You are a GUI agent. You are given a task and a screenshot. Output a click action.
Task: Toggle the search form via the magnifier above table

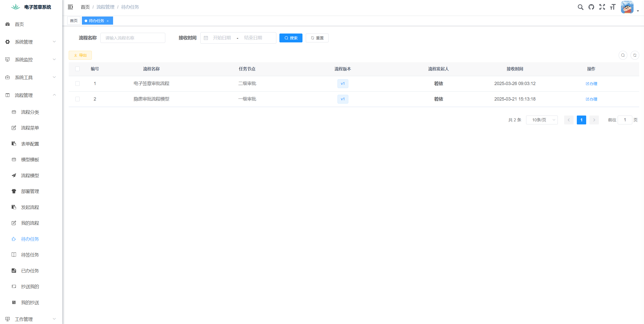[623, 55]
